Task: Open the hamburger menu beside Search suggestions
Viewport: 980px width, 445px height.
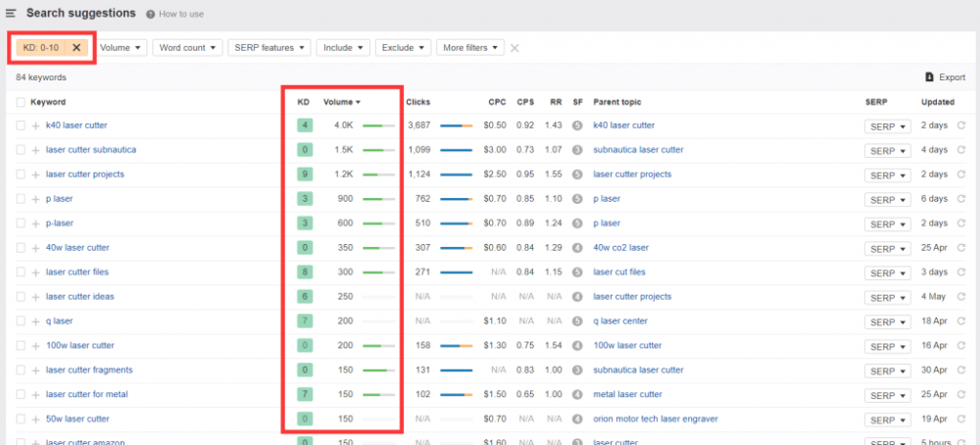Action: [x=11, y=13]
